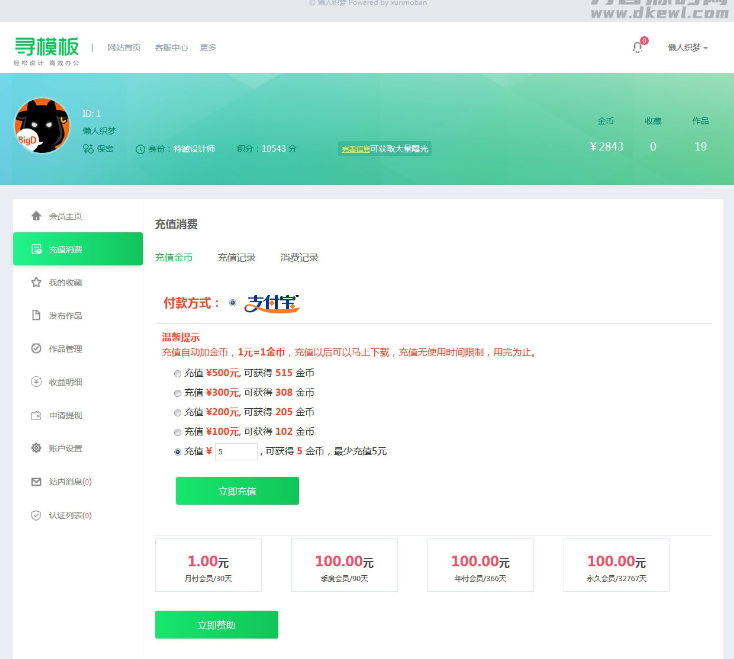Select the 支付宝 payment method radio
Image resolution: width=734 pixels, height=659 pixels.
pyautogui.click(x=232, y=303)
